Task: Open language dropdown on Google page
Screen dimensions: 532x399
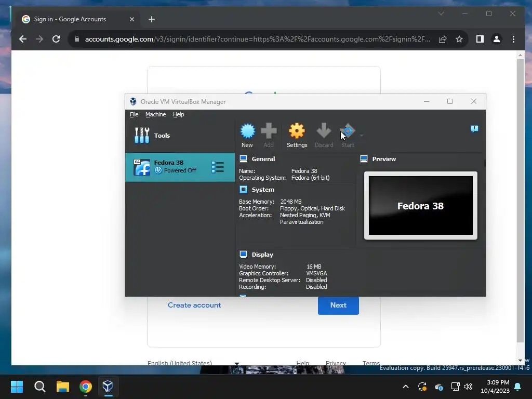Action: [193, 363]
